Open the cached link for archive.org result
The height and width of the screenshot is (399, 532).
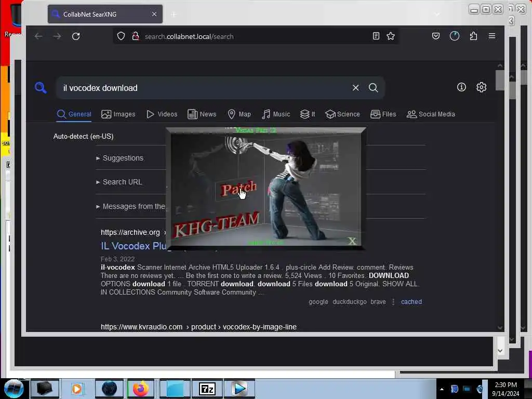(x=411, y=302)
